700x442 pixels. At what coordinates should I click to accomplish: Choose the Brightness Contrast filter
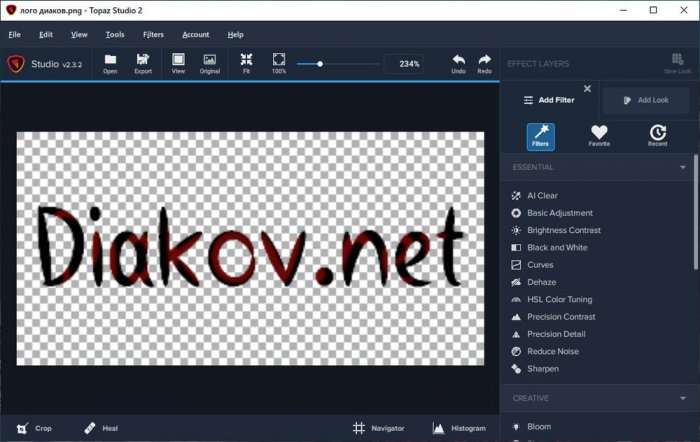coord(563,230)
